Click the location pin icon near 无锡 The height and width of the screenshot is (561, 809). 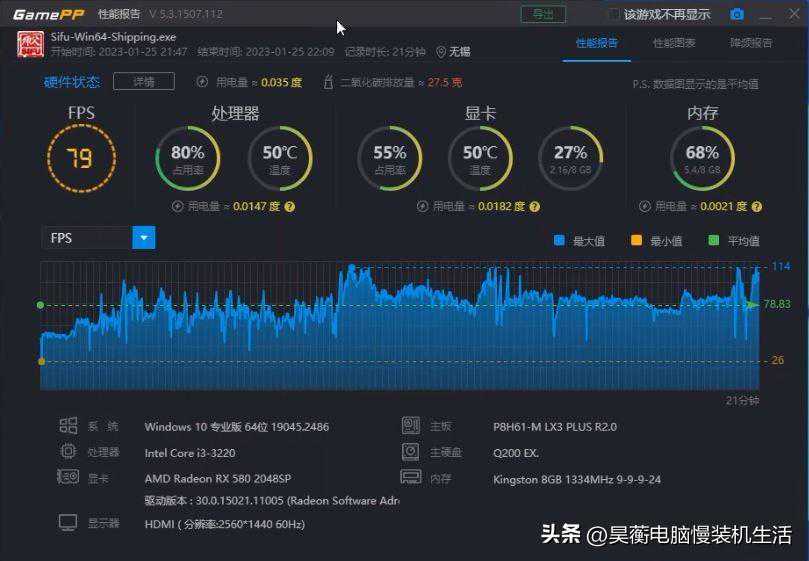[441, 51]
